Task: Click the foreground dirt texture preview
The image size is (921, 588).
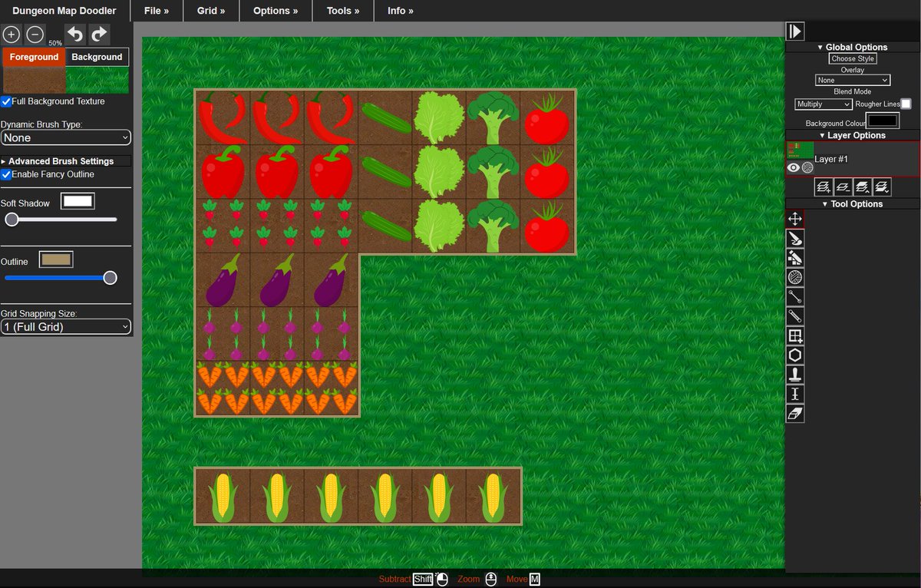Action: (x=35, y=80)
